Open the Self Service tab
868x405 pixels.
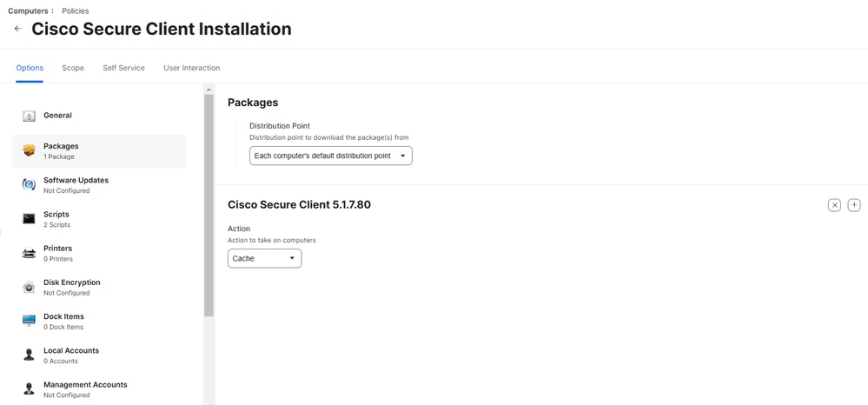click(123, 68)
